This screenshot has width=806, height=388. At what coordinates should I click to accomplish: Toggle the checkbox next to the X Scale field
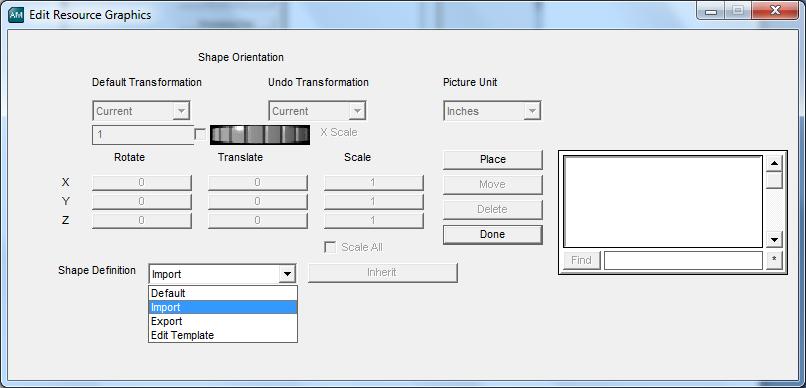pos(200,135)
